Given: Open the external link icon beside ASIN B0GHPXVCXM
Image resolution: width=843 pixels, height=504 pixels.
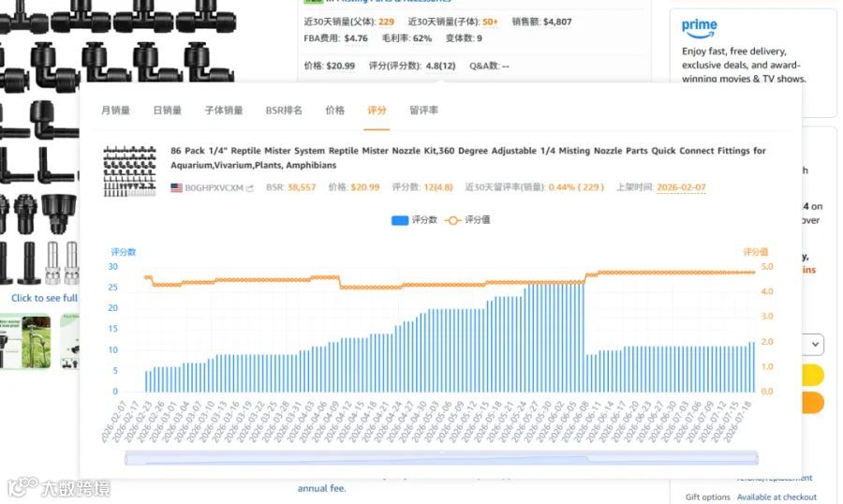Looking at the screenshot, I should point(249,187).
